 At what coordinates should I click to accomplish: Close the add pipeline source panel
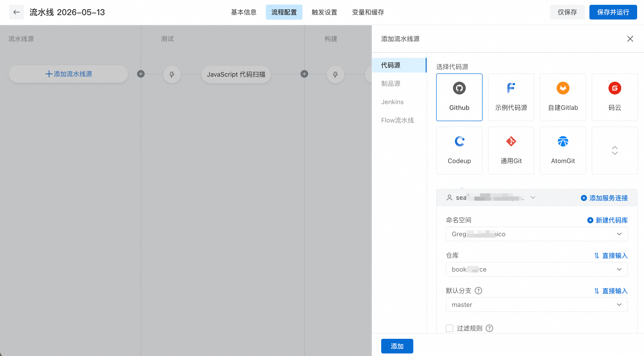click(630, 39)
